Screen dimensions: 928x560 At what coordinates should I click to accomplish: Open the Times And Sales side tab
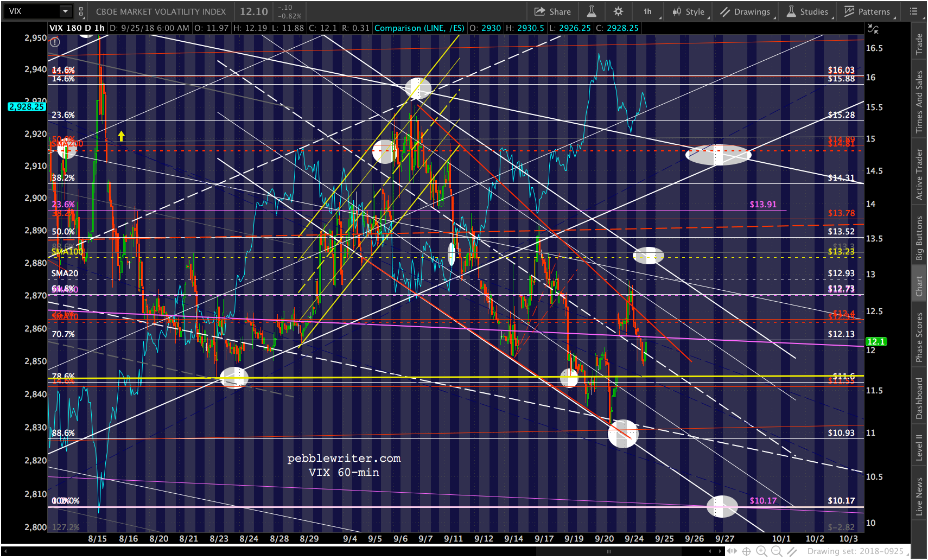(919, 102)
